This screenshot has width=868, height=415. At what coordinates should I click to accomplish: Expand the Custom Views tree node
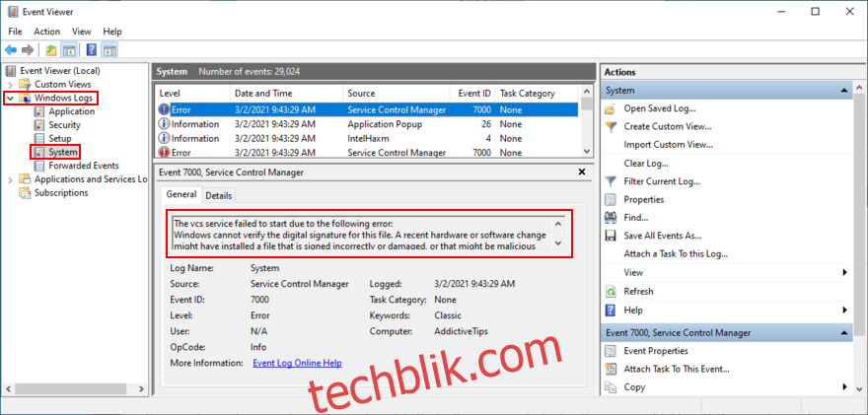pyautogui.click(x=10, y=85)
